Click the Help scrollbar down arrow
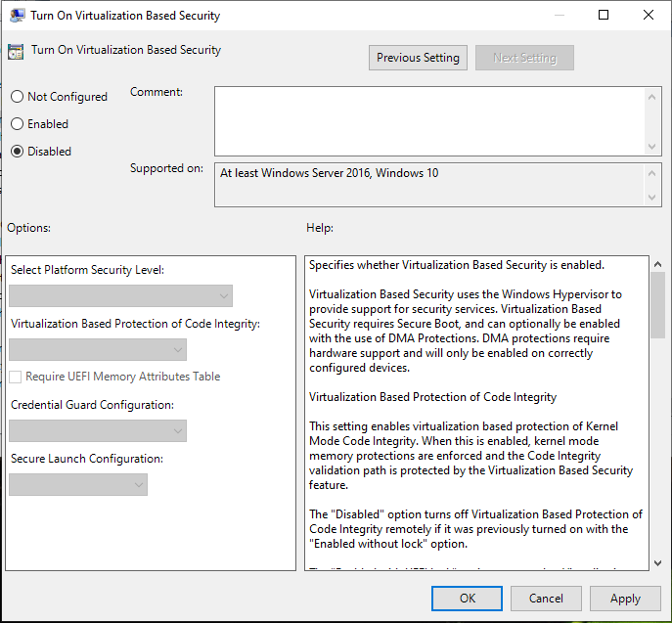This screenshot has height=623, width=672. (656, 562)
